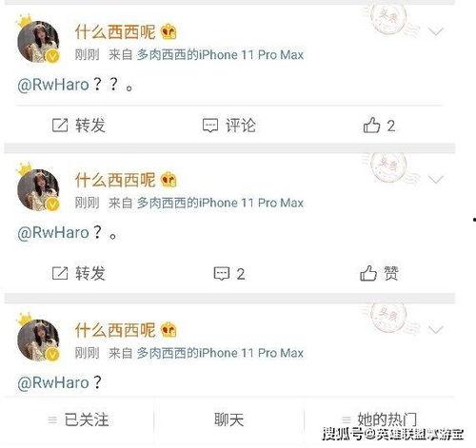476x448 pixels.
Task: Repost the second post
Action: 79,273
